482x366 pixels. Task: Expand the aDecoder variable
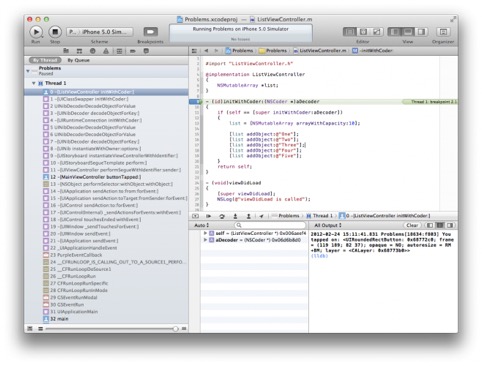tap(205, 240)
